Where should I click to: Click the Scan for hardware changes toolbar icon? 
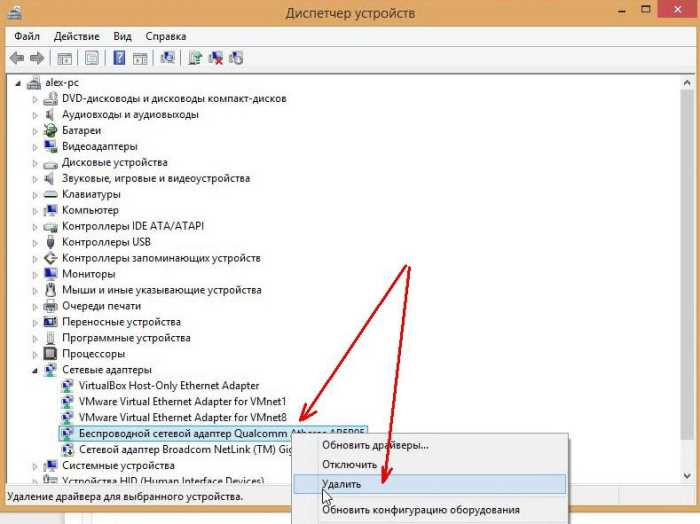(167, 58)
